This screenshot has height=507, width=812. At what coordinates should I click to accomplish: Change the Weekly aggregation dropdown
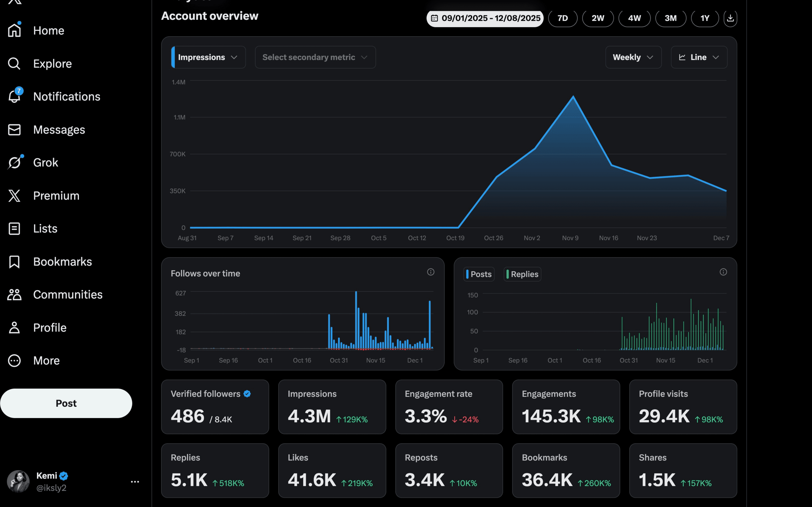(x=633, y=57)
